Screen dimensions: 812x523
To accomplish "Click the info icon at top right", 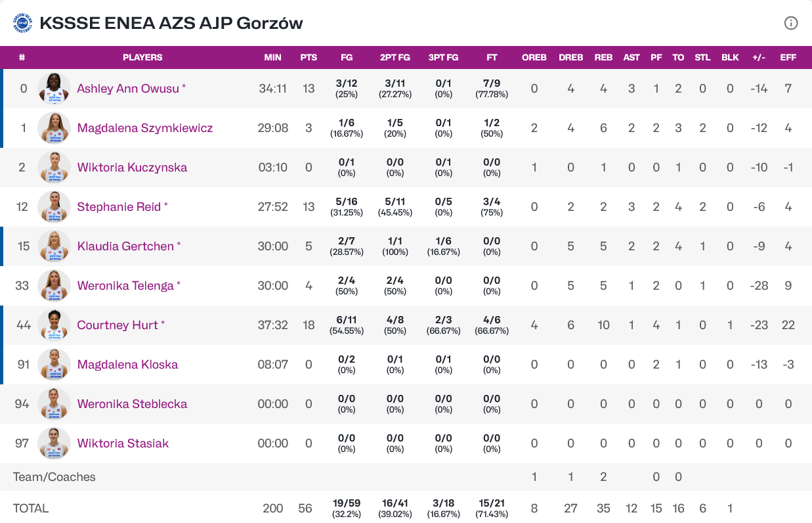I will point(791,23).
